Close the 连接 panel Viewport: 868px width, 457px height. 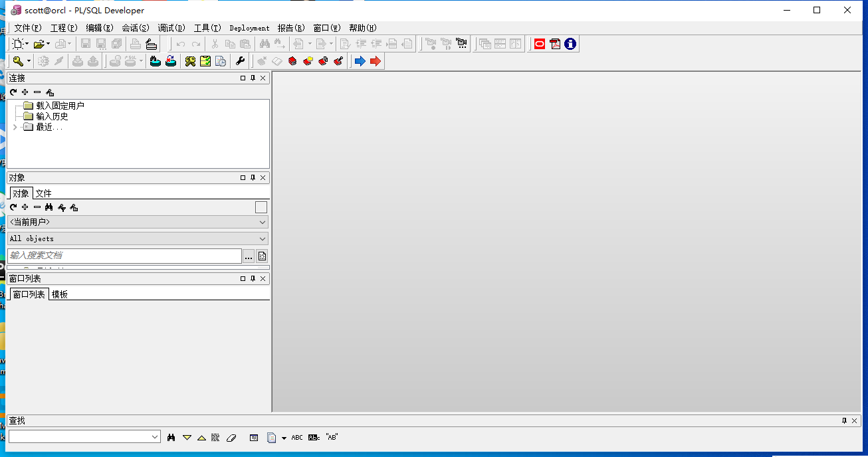[x=263, y=78]
